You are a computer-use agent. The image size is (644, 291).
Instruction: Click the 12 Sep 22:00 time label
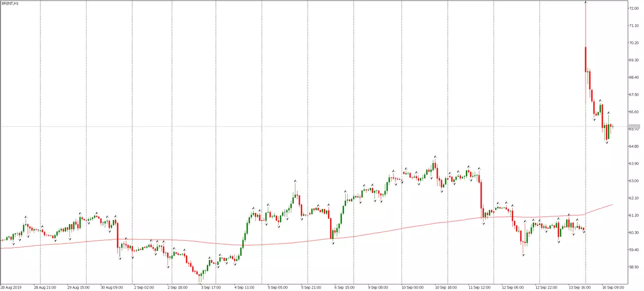click(545, 287)
